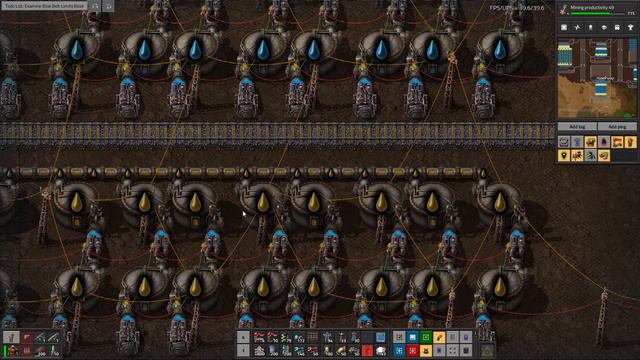Click the minimap view
Image resolution: width=640 pixels, height=360 pixels.
[597, 78]
